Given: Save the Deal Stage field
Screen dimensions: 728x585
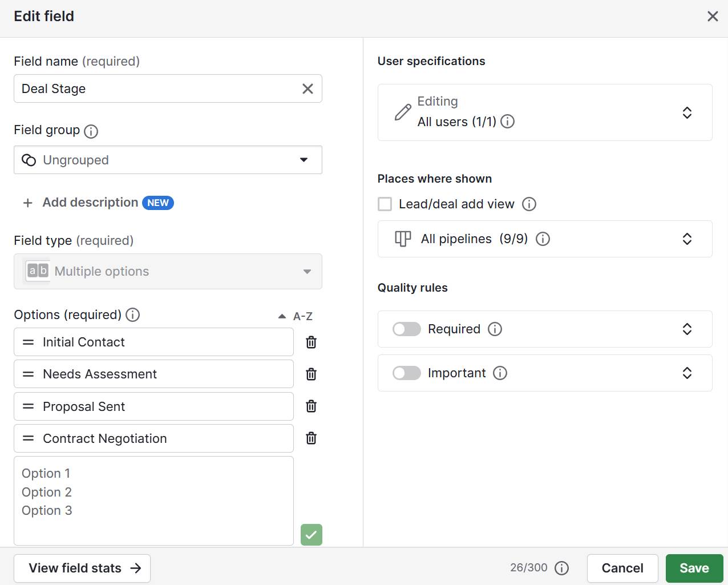Looking at the screenshot, I should [x=694, y=568].
